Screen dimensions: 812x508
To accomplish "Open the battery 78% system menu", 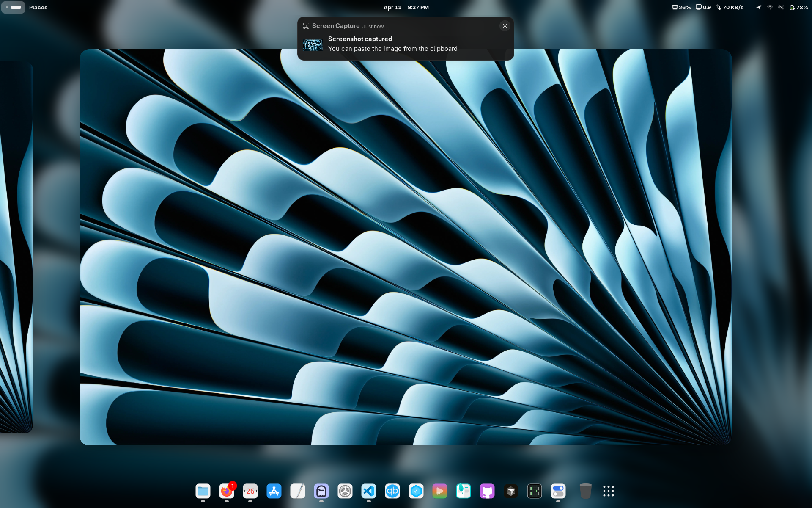I will tap(798, 7).
